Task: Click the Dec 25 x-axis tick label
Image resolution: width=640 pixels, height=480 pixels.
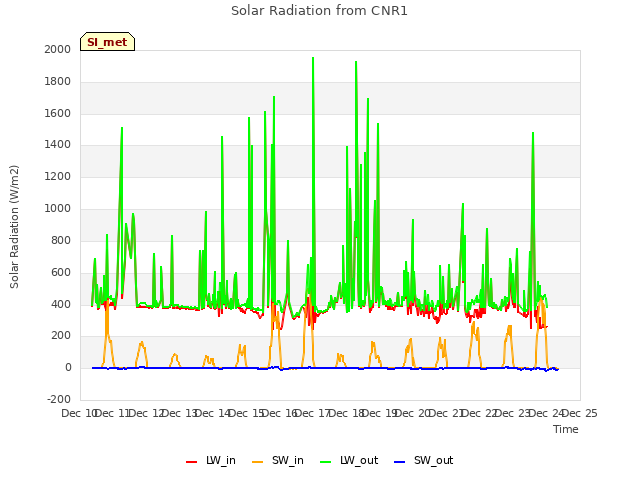Action: tap(580, 413)
